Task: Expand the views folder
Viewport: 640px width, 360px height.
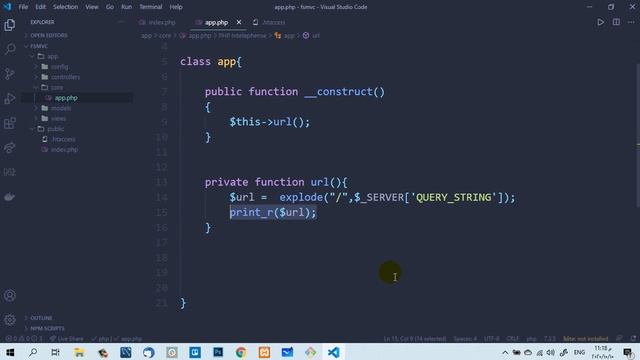Action: tap(58, 118)
